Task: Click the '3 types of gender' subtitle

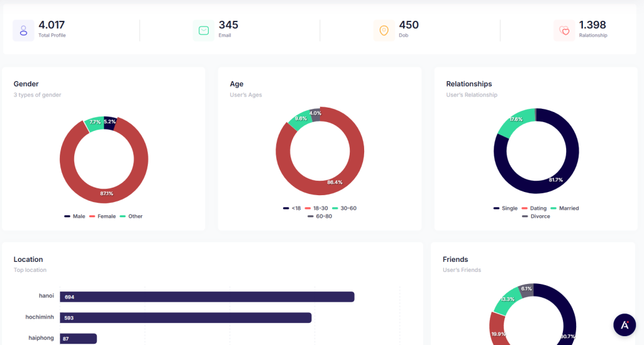Action: click(x=37, y=95)
